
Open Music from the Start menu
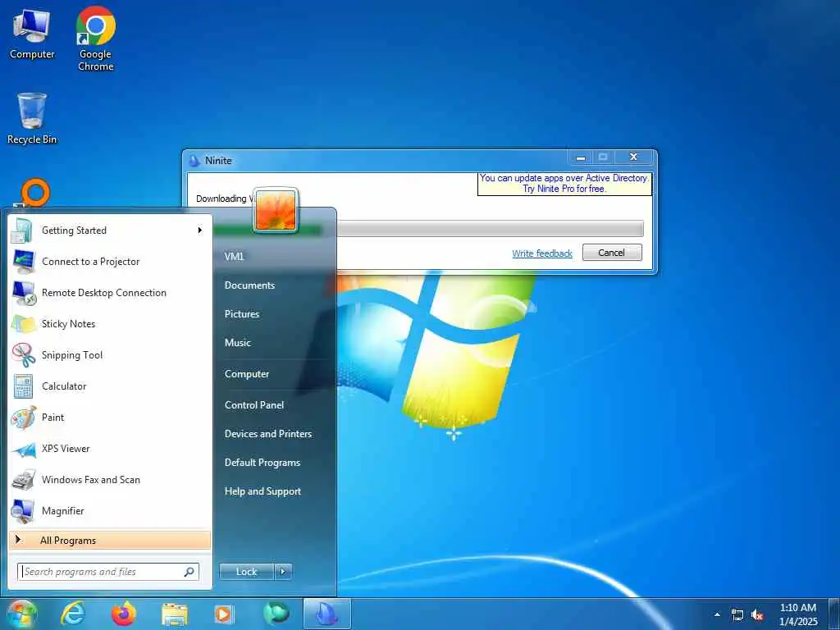pos(237,343)
